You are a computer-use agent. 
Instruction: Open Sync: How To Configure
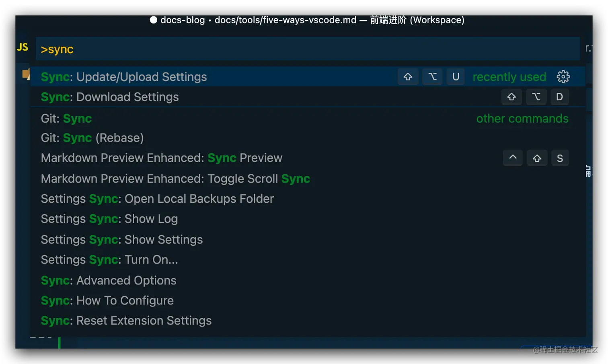pyautogui.click(x=107, y=300)
